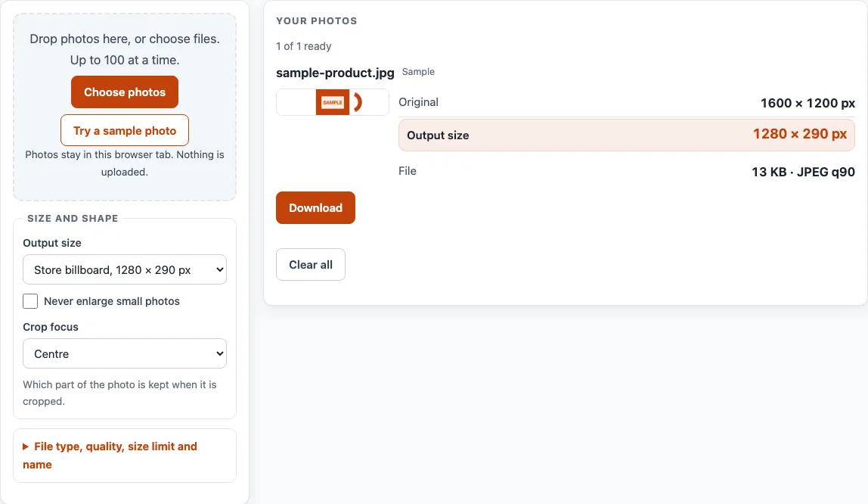Download the resized sample-product.jpg

coord(315,207)
